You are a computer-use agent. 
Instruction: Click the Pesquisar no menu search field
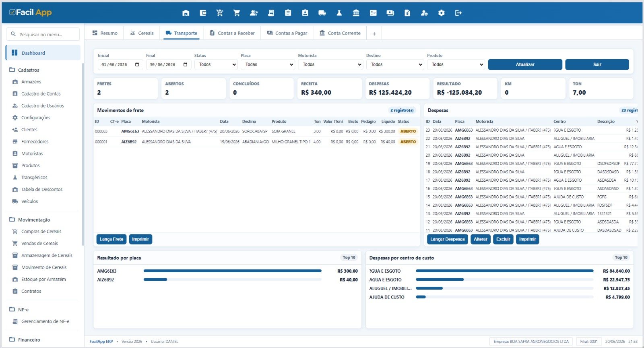click(43, 34)
